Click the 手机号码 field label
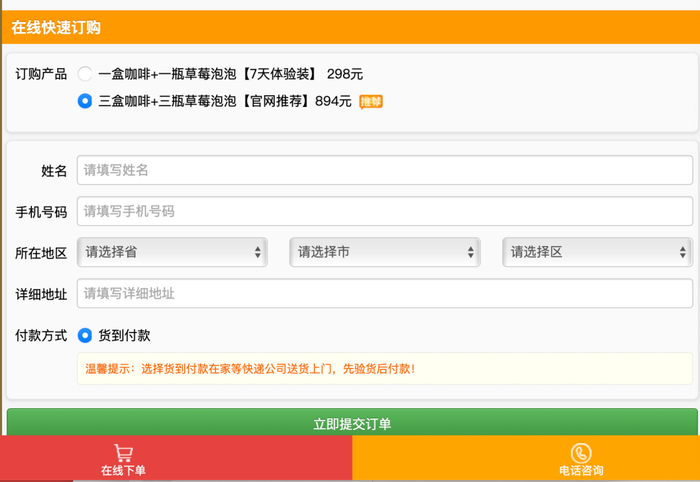Screen dimensions: 700x482 [x=41, y=212]
